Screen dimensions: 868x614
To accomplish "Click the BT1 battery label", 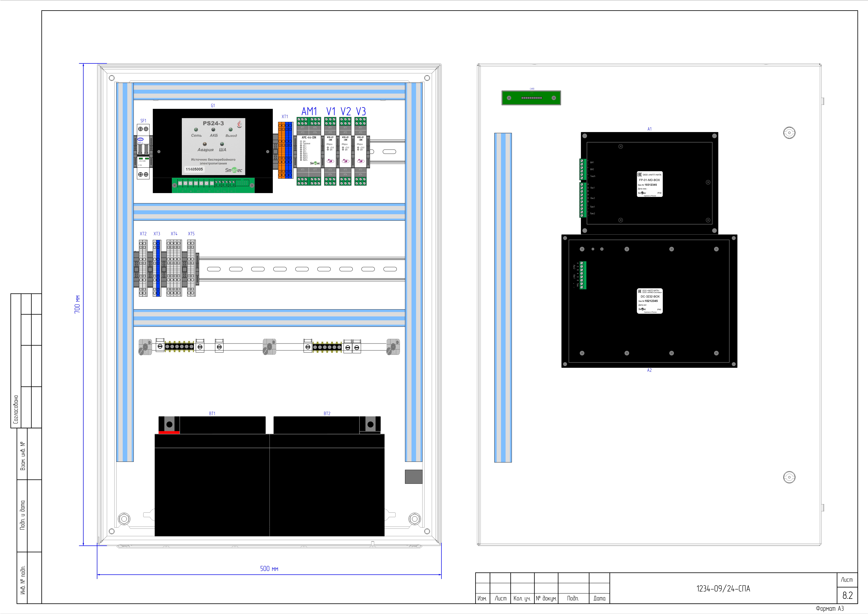I will pyautogui.click(x=212, y=413).
